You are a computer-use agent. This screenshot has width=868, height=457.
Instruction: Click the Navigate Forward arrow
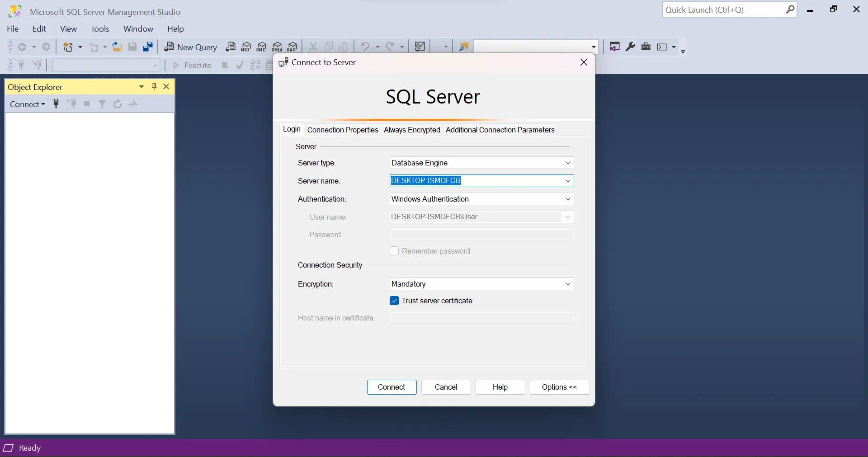46,47
